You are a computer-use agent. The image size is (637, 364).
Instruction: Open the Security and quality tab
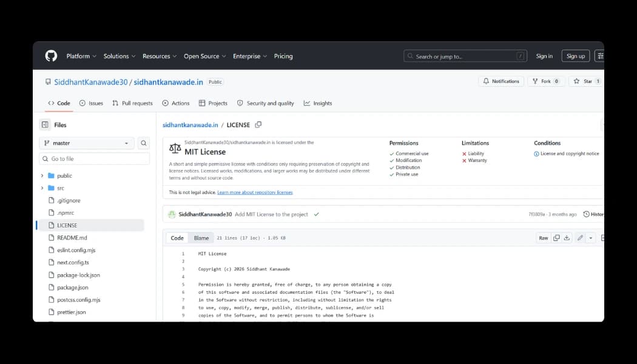click(265, 103)
